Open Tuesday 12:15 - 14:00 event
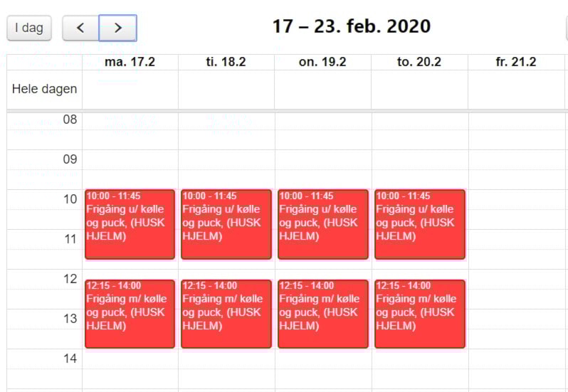The height and width of the screenshot is (392, 568). (226, 314)
